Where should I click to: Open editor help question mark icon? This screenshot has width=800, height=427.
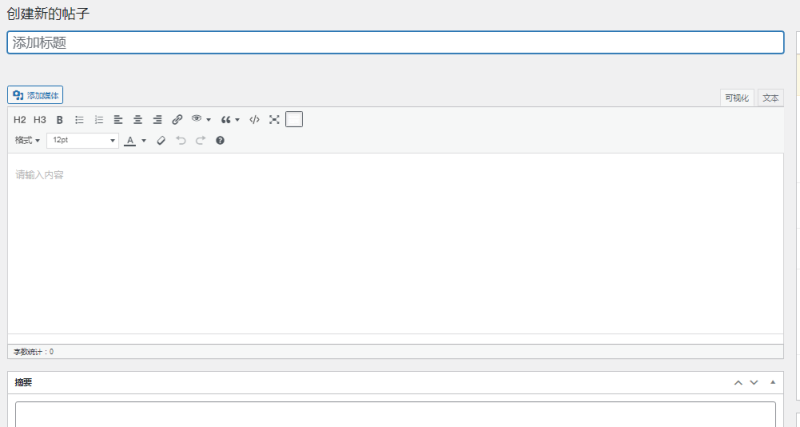220,140
